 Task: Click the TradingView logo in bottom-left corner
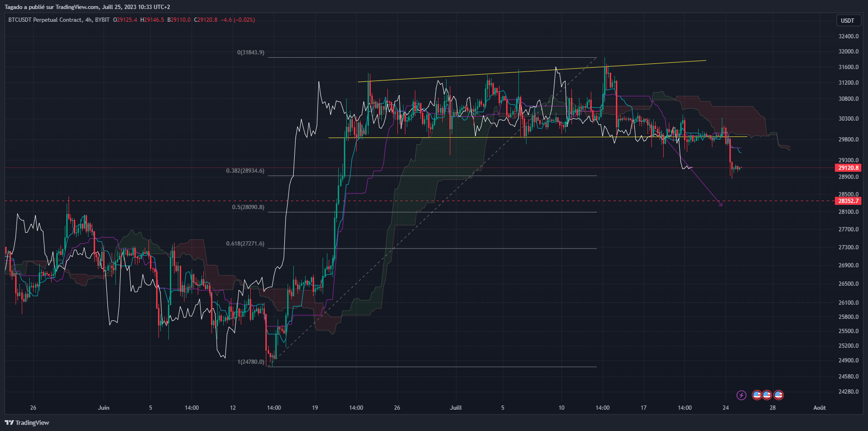pos(26,422)
